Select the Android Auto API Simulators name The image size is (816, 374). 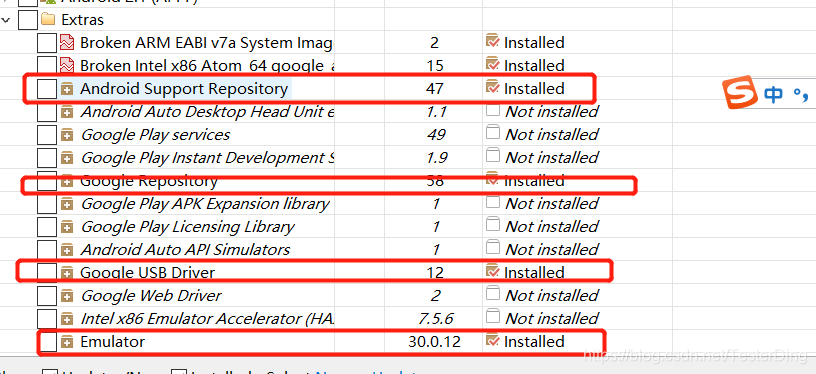coord(185,250)
